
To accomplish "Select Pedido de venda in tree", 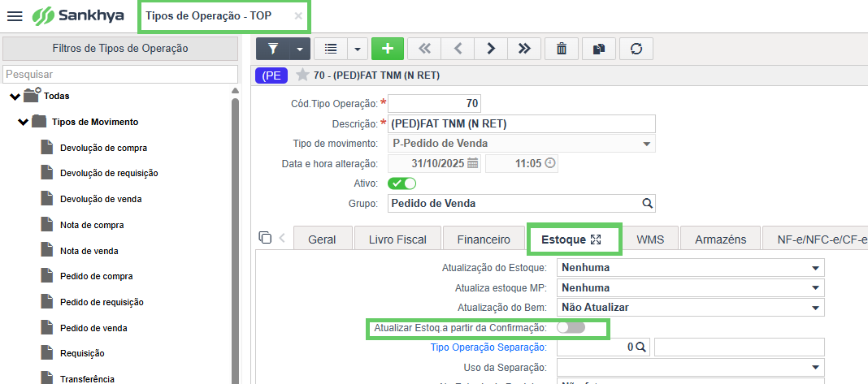I will pyautogui.click(x=93, y=328).
